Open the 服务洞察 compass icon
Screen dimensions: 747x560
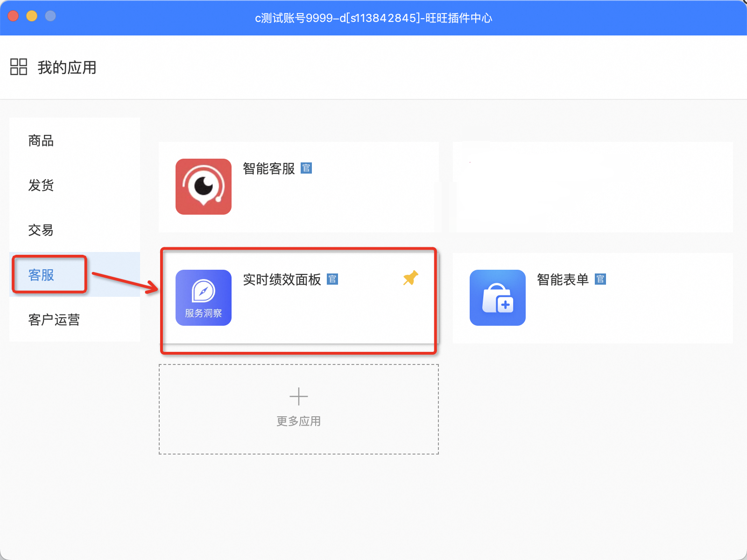(204, 298)
